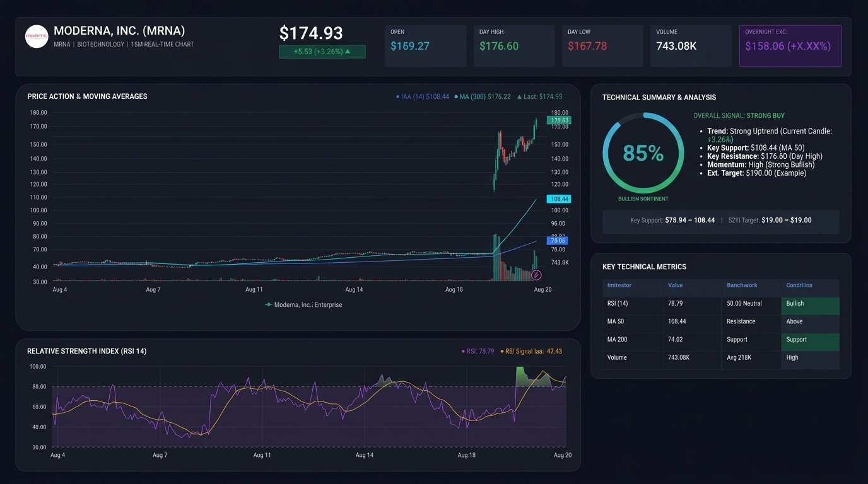Select the MA 50 row label
The width and height of the screenshot is (868, 484).
(616, 321)
